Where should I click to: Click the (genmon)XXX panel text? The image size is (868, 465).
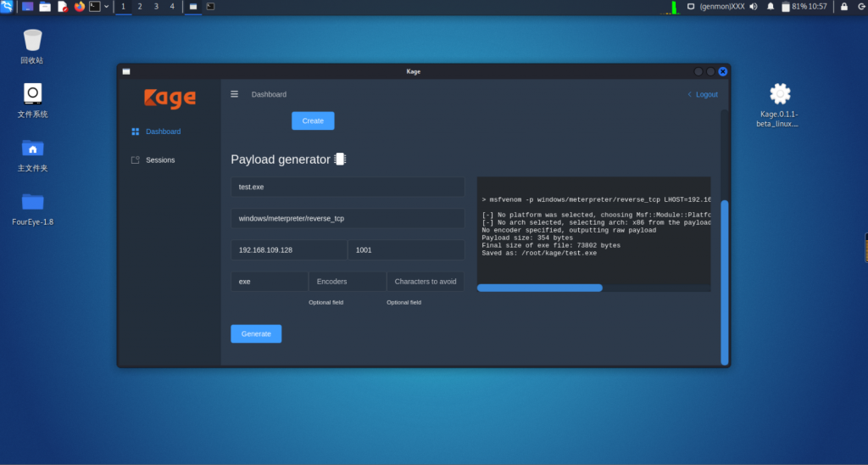click(x=722, y=7)
